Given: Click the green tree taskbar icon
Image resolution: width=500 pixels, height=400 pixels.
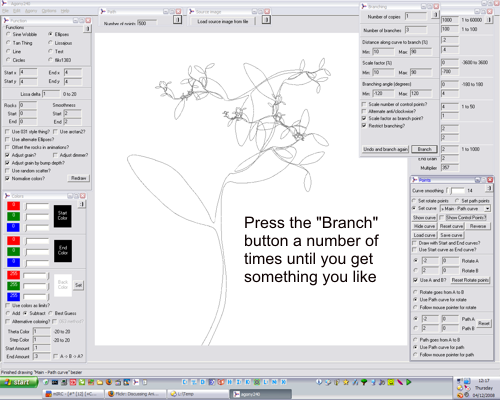Looking at the screenshot, I should click(364, 382).
